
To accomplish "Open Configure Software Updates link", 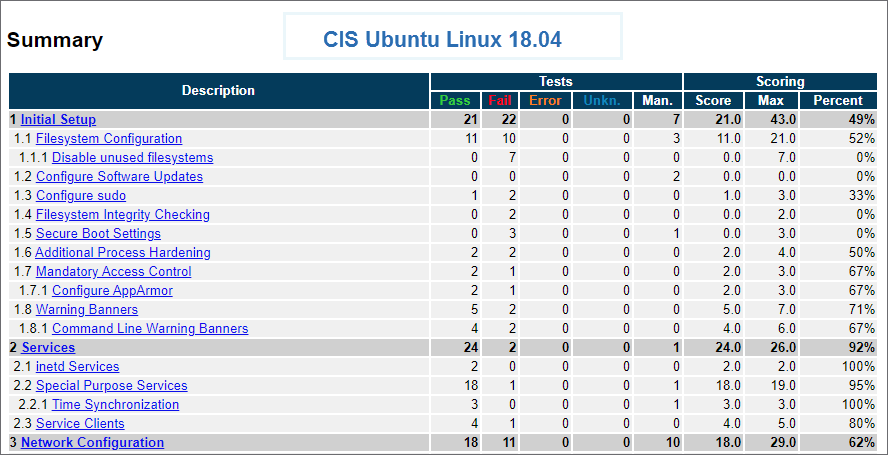I will (119, 177).
